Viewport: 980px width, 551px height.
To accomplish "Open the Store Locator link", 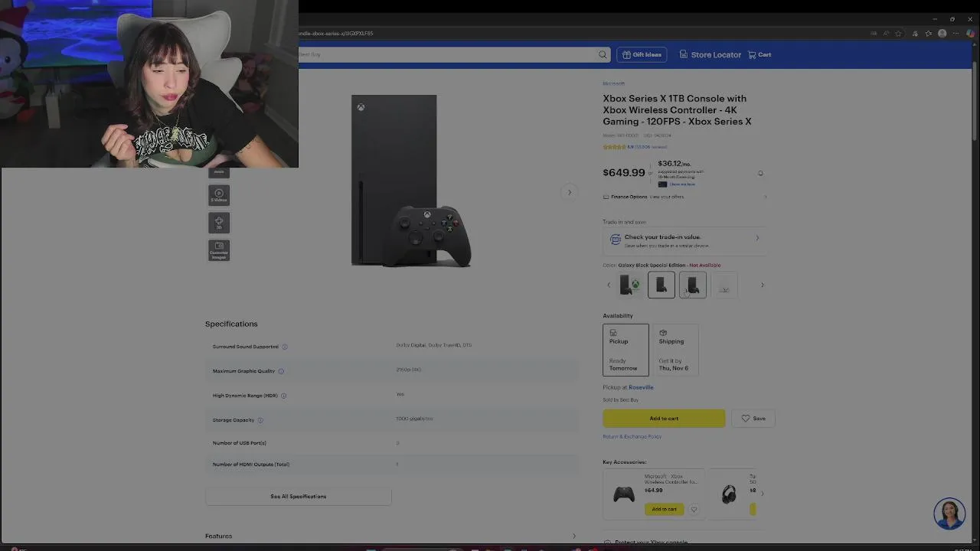I will click(x=710, y=54).
